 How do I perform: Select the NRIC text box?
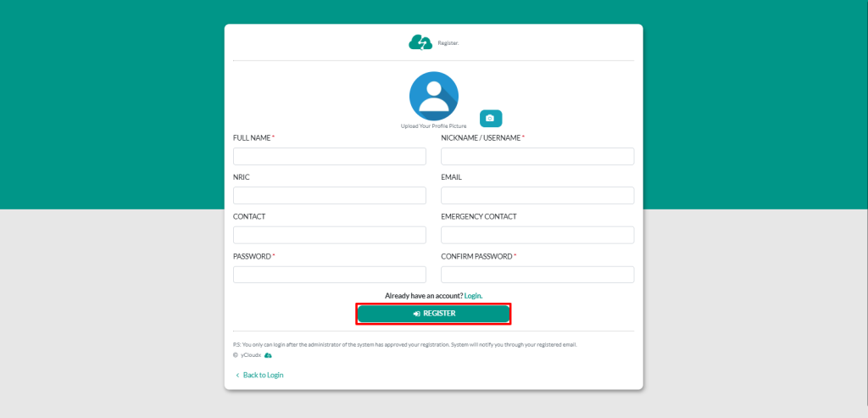pyautogui.click(x=329, y=196)
